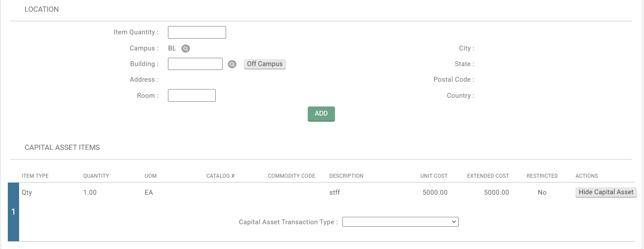The image size is (644, 249).
Task: Click the Restricted column header
Action: point(542,176)
